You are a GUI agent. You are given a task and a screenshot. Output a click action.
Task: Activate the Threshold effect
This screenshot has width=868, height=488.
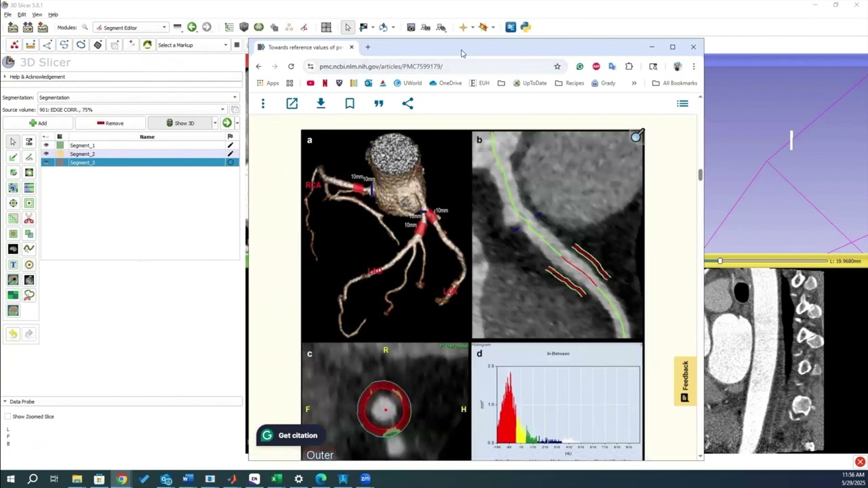[x=28, y=142]
